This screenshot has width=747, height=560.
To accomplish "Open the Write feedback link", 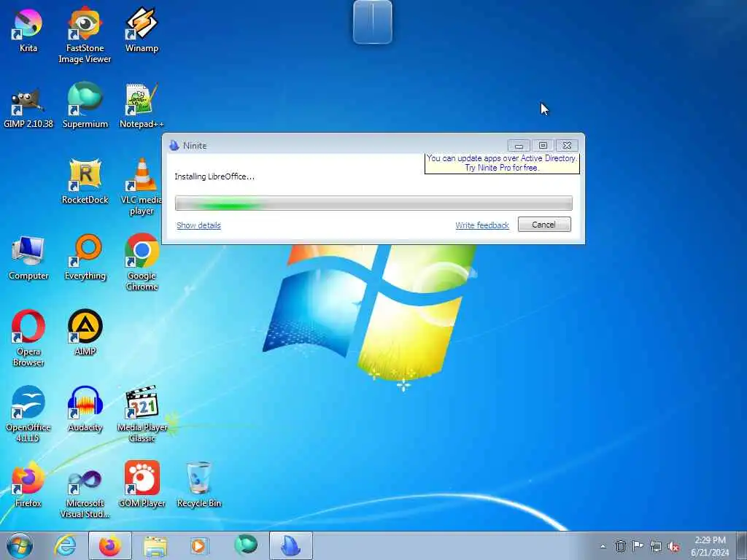I will coord(482,225).
